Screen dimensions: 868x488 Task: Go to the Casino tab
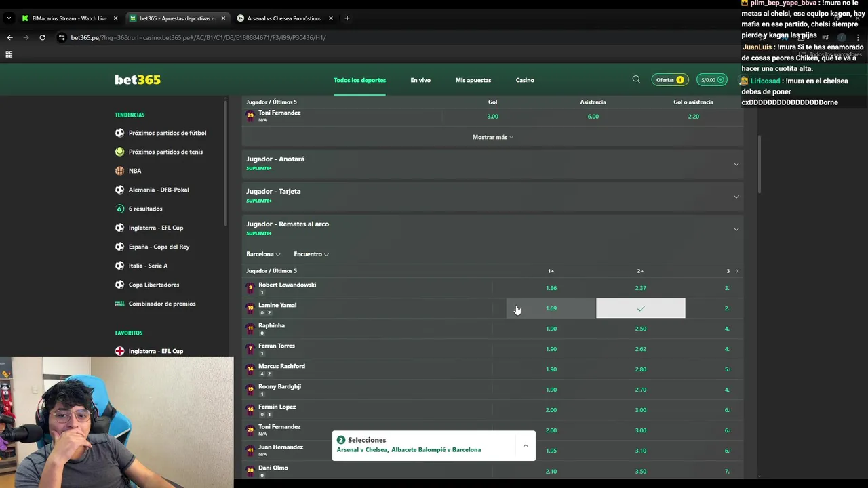pos(525,80)
